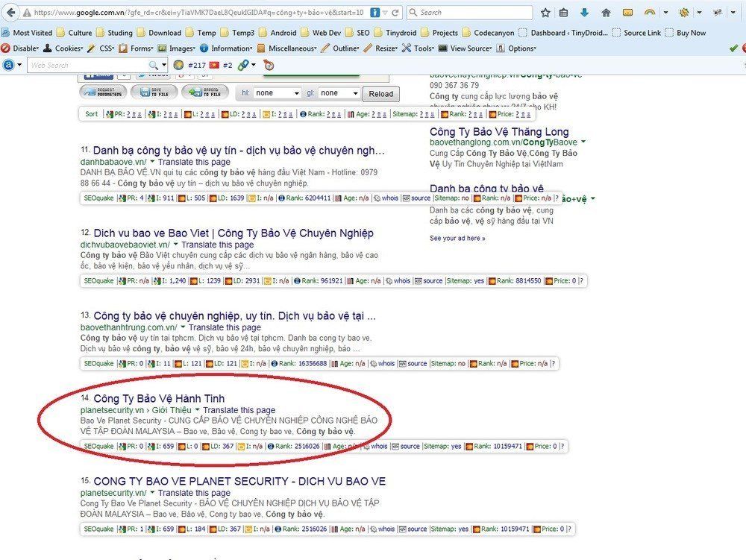Click the yellow toolbar icon beside Home
This screenshot has width=746, height=560.
[x=627, y=13]
